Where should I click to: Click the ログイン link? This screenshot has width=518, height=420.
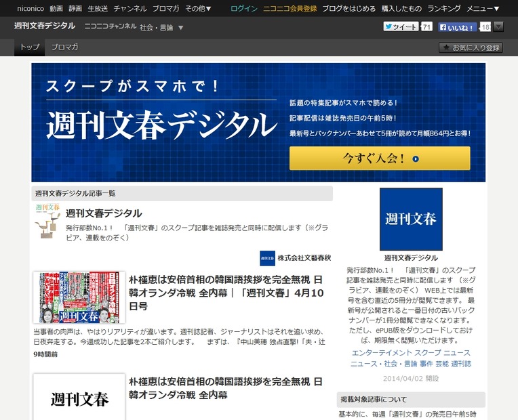[244, 9]
